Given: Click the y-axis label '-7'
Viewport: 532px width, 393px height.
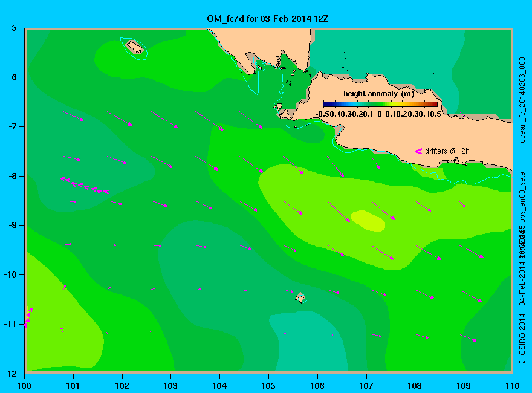Looking at the screenshot, I should [12, 126].
